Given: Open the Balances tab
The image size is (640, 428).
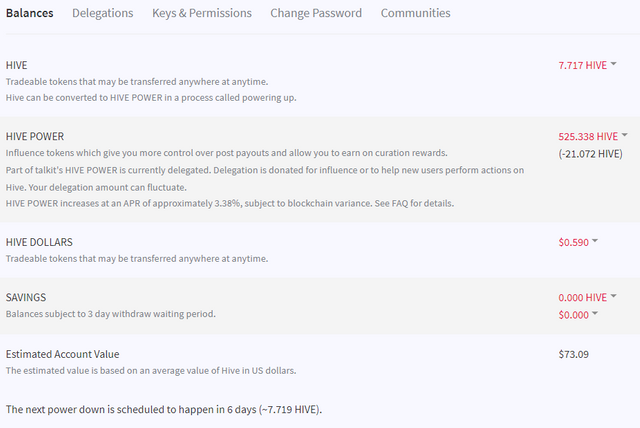Looking at the screenshot, I should point(29,13).
